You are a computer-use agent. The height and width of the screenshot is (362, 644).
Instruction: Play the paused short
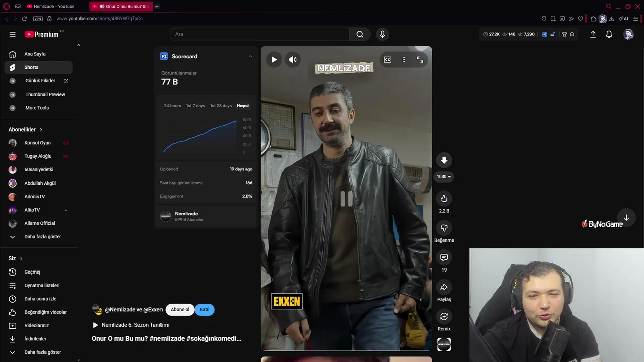coord(274,59)
